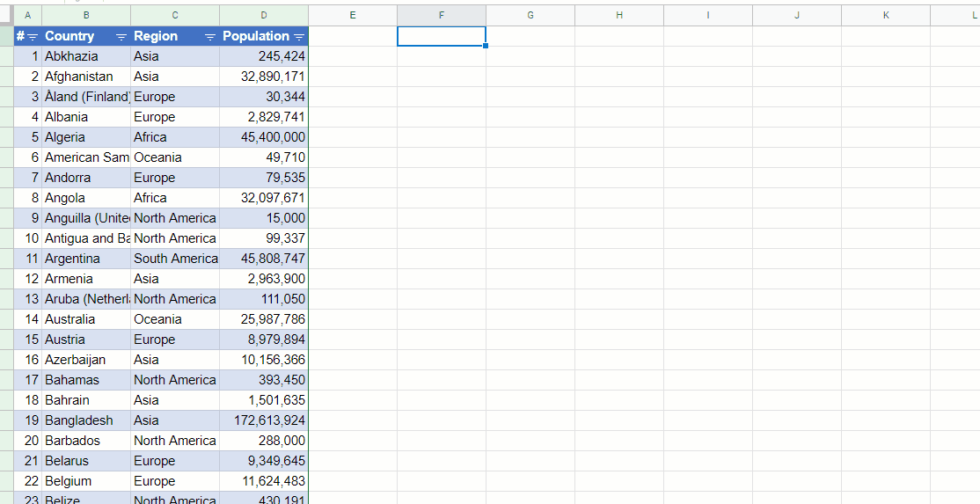Open the Region column filter icon
This screenshot has width=980, height=504.
point(210,36)
